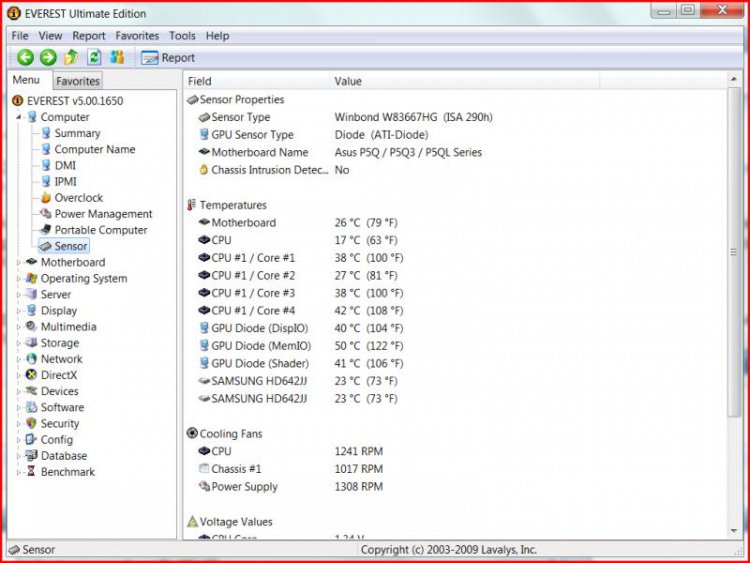750x563 pixels.
Task: Click the Up level toolbar icon
Action: click(71, 57)
